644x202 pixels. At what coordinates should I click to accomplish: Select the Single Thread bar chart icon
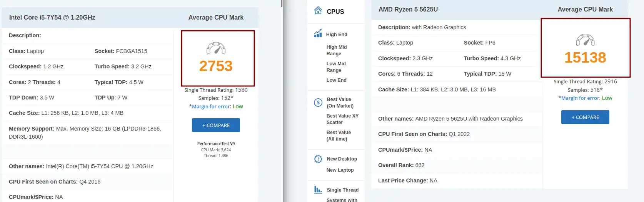318,189
